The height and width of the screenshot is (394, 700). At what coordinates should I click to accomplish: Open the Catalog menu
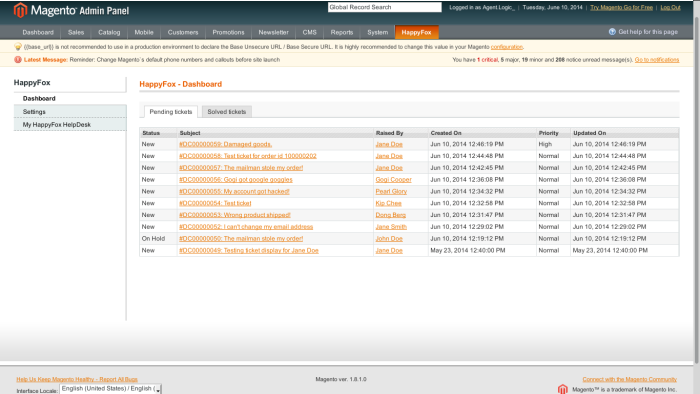[109, 32]
